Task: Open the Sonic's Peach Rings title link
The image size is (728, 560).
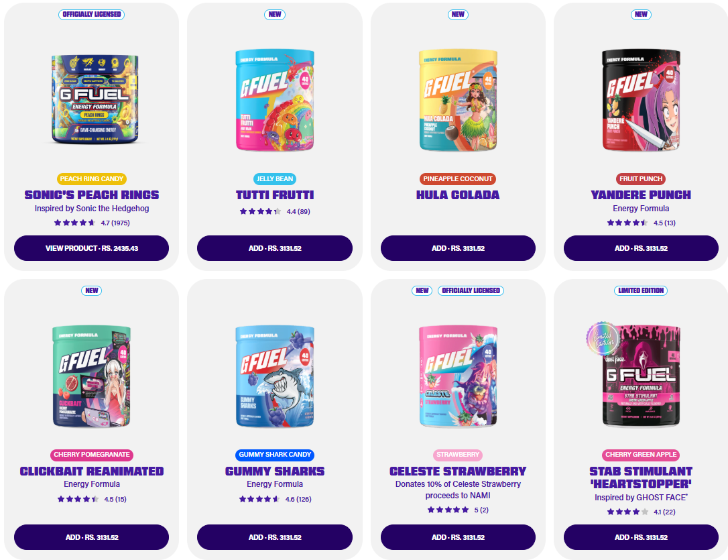Action: [x=91, y=195]
